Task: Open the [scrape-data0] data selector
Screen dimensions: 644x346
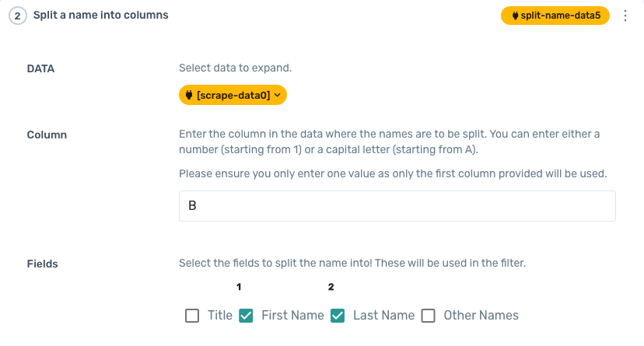Action: pos(233,95)
